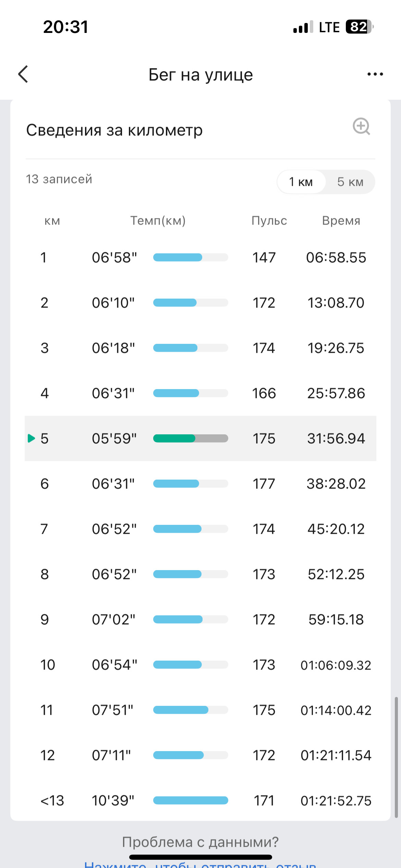
Task: Tap the battery indicator showing 82
Action: [x=360, y=27]
